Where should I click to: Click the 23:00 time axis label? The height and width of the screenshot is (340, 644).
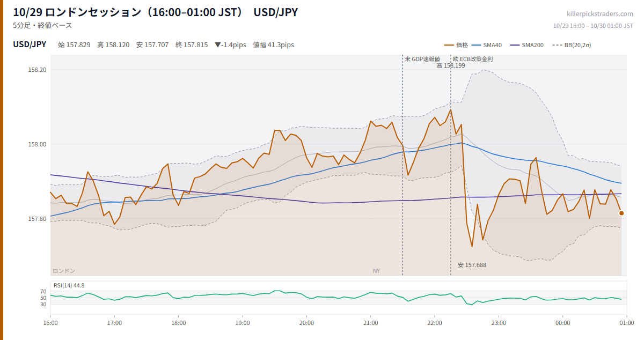click(499, 323)
